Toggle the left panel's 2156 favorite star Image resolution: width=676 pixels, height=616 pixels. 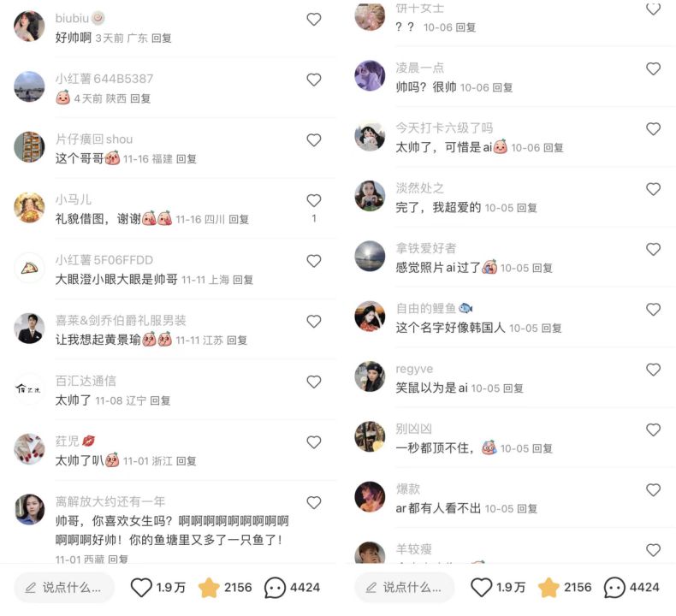[209, 588]
